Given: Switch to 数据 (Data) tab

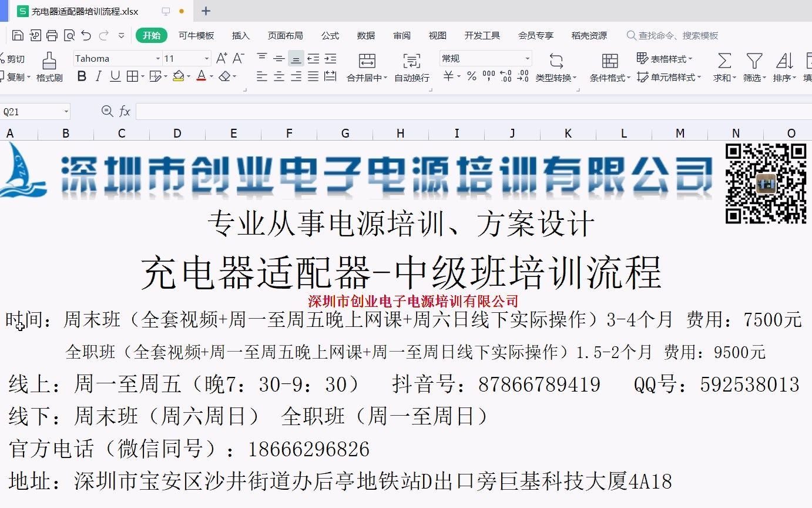Looking at the screenshot, I should click(366, 35).
